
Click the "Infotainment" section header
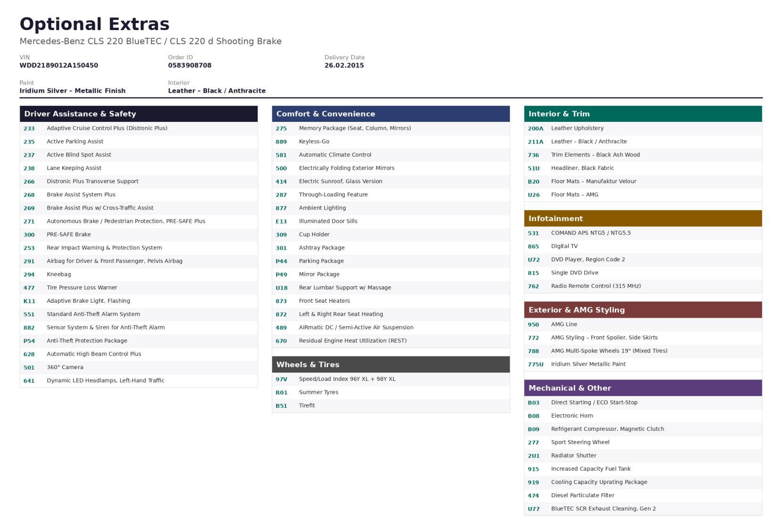coord(643,218)
